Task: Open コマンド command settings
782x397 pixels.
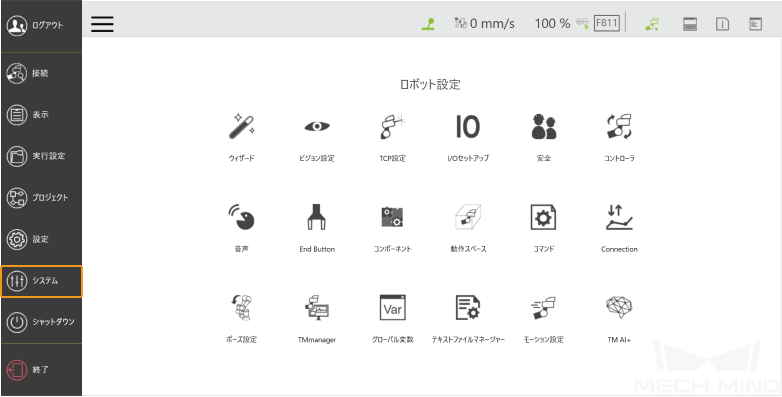Action: (x=544, y=217)
